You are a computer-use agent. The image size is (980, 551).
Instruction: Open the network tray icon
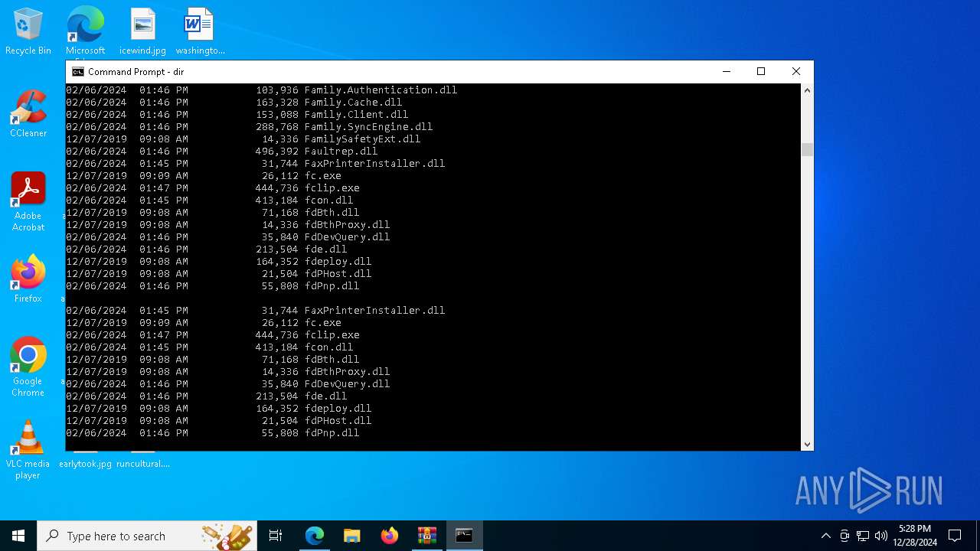click(x=863, y=536)
